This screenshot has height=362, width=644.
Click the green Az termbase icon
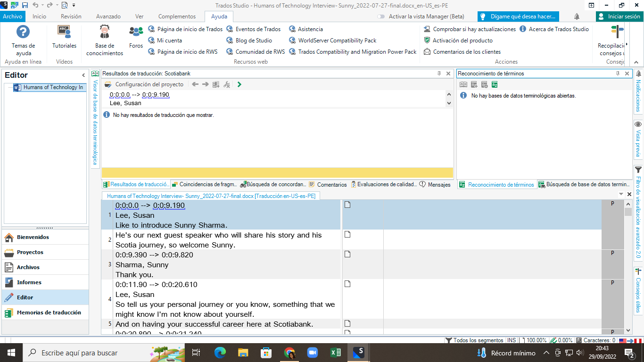495,85
